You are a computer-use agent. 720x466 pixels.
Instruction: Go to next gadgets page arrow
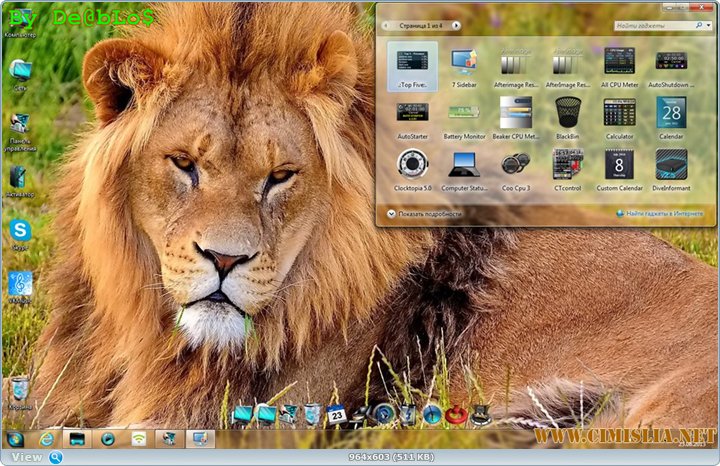coord(456,24)
